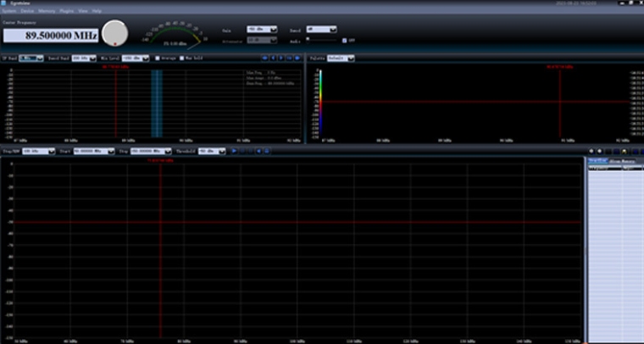Click the jump-to-first arrow icon in IF toolbar
Viewport: 644px width, 344px height.
point(265,58)
